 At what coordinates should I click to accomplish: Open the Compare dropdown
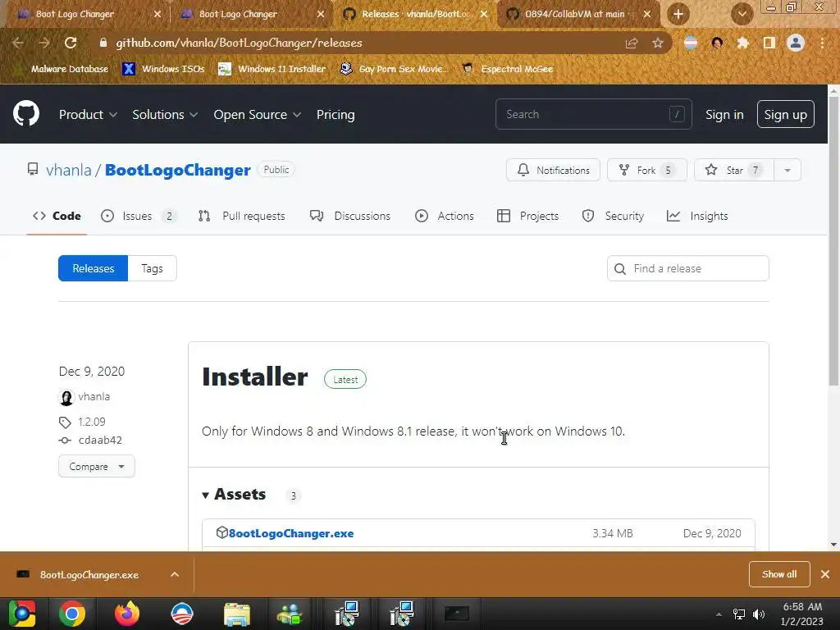tap(97, 467)
